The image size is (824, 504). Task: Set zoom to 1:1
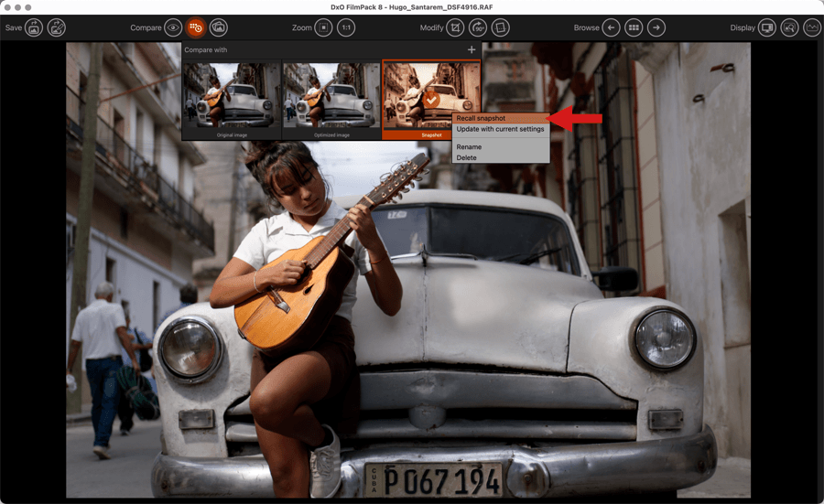(x=346, y=27)
